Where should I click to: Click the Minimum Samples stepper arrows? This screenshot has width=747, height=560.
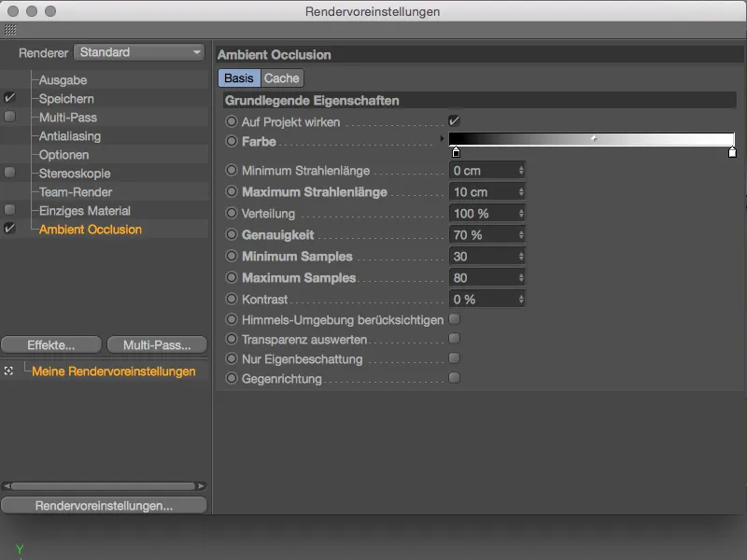(521, 256)
